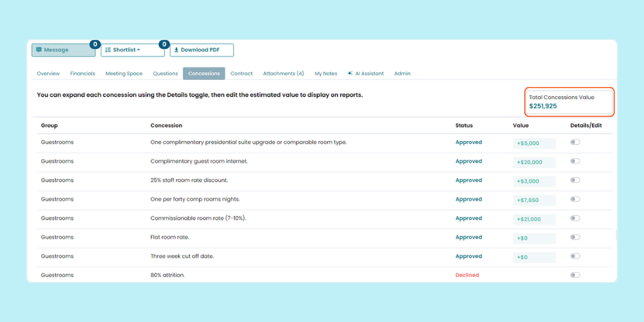Click '25% staff room rate discount.' text
The image size is (644, 322).
(x=189, y=180)
